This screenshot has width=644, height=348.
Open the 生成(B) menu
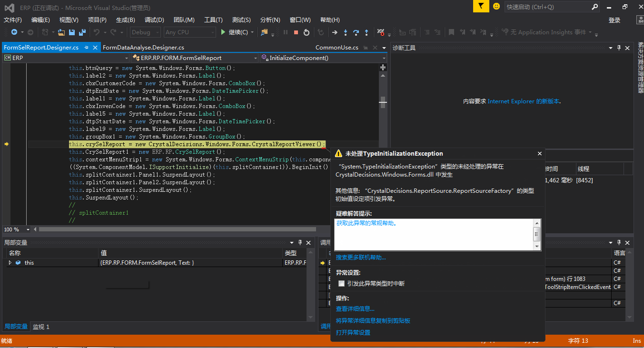click(126, 20)
